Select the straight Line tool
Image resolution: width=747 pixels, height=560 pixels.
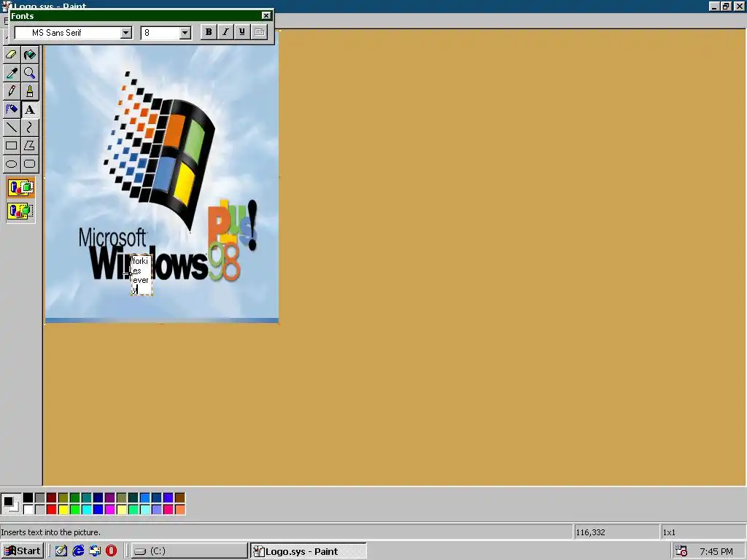(x=12, y=128)
